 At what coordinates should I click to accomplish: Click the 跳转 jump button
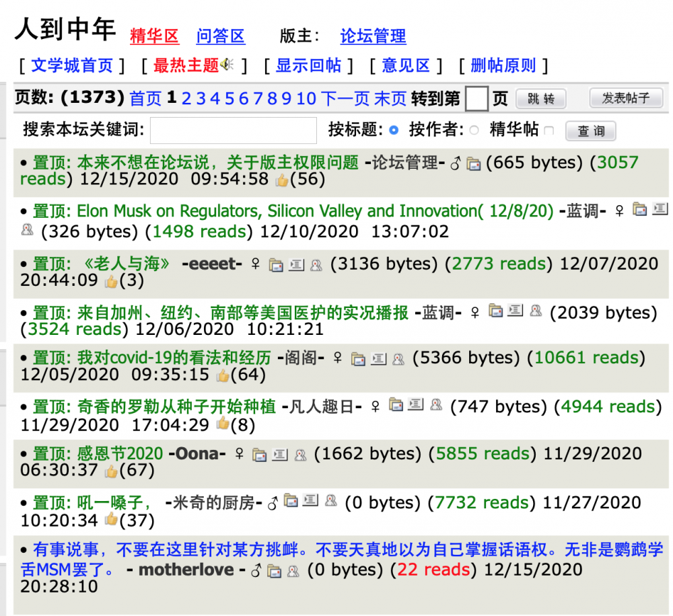(x=540, y=99)
